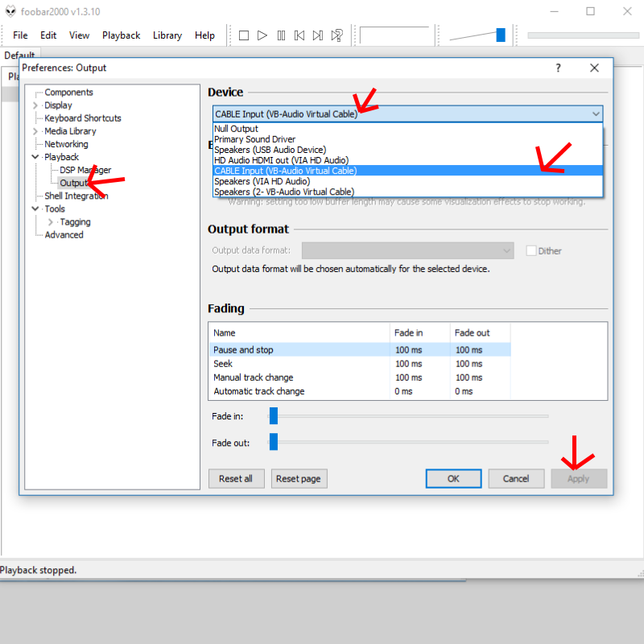Choose HD Audio HDMI out device
Viewport: 644px width, 644px height.
407,160
